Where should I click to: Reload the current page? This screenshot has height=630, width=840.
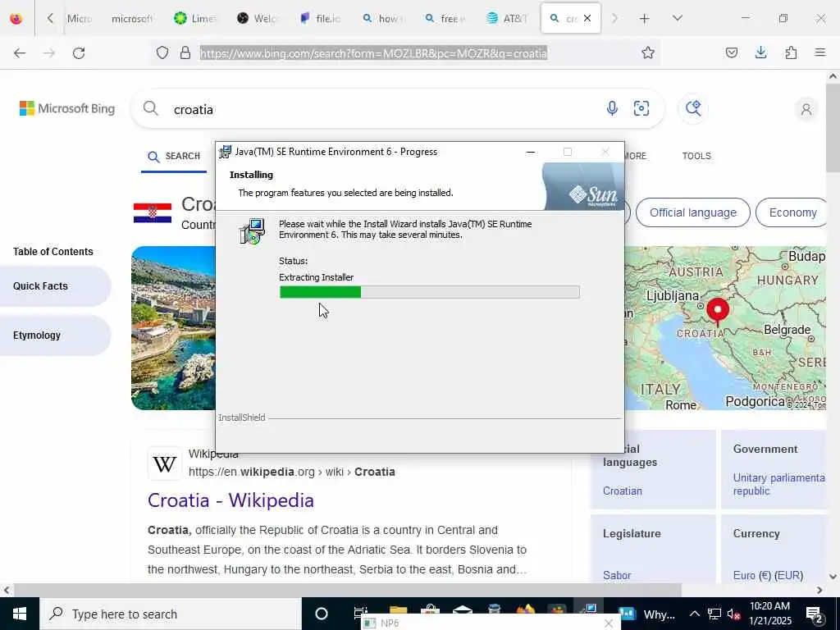[79, 52]
